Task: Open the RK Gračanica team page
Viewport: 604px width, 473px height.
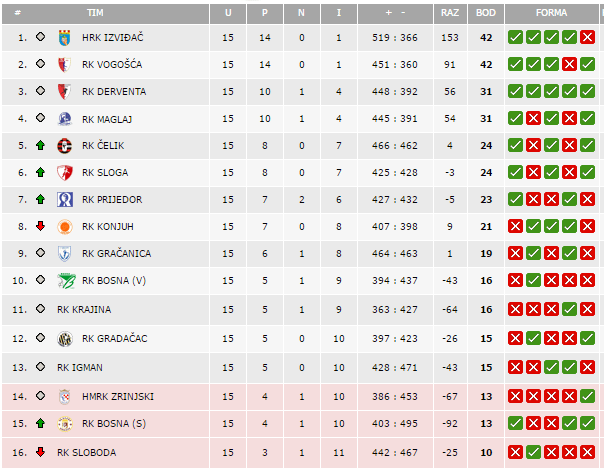Action: point(113,253)
